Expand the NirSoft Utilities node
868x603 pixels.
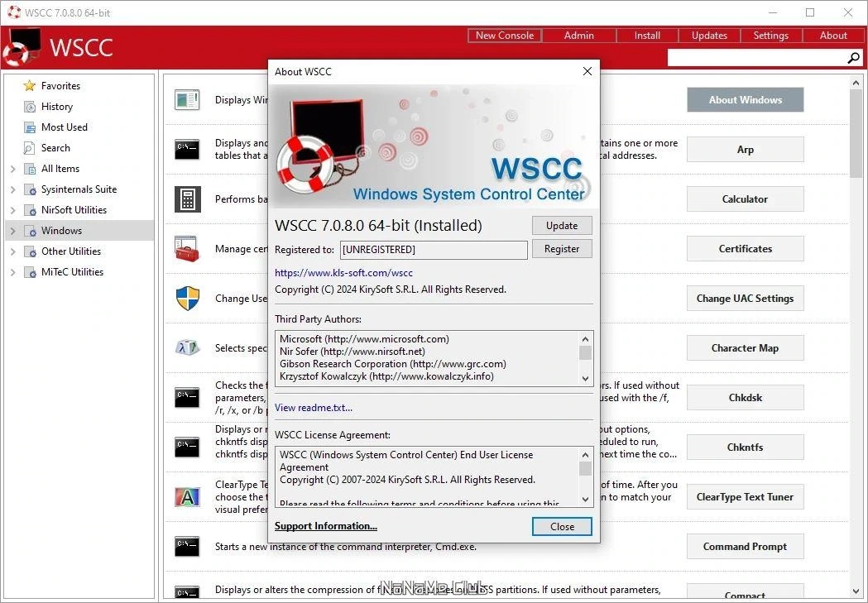[x=12, y=210]
